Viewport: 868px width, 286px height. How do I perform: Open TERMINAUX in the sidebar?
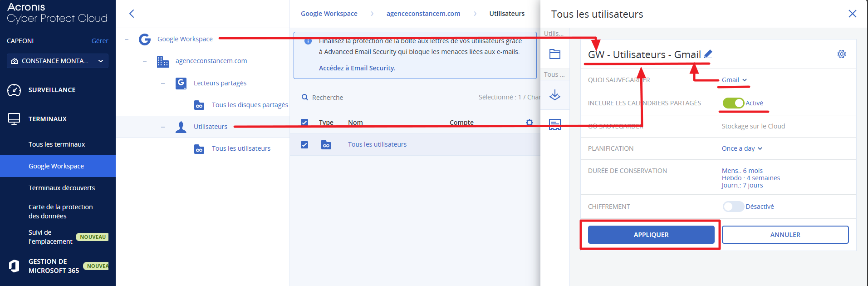coord(48,119)
